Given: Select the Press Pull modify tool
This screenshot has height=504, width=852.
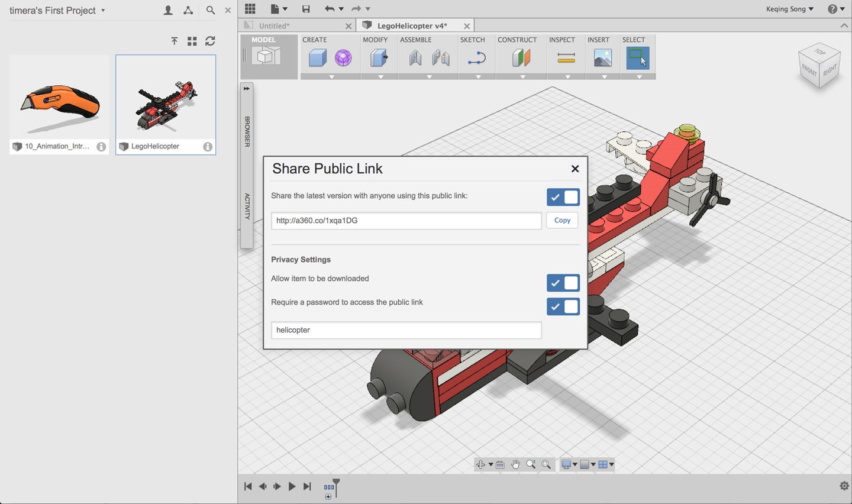Looking at the screenshot, I should (379, 57).
